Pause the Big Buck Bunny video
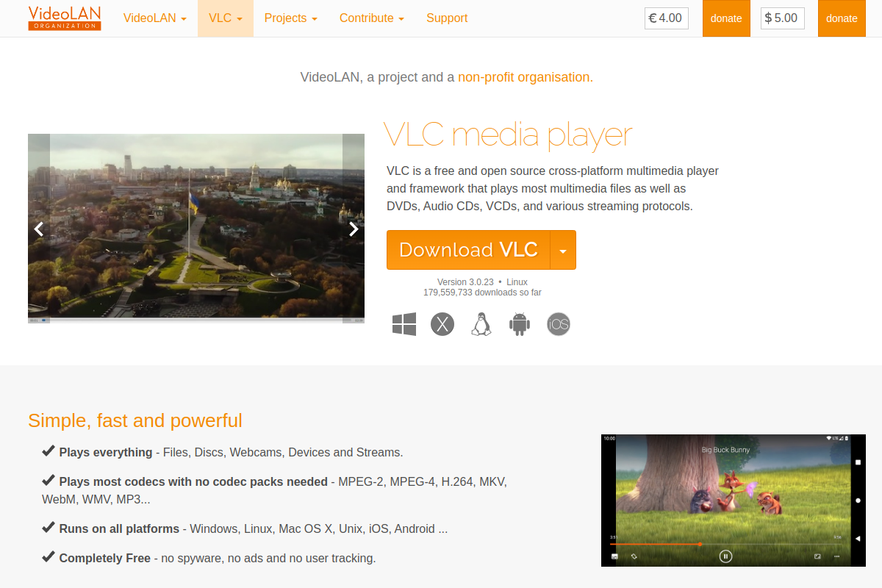 tap(725, 556)
